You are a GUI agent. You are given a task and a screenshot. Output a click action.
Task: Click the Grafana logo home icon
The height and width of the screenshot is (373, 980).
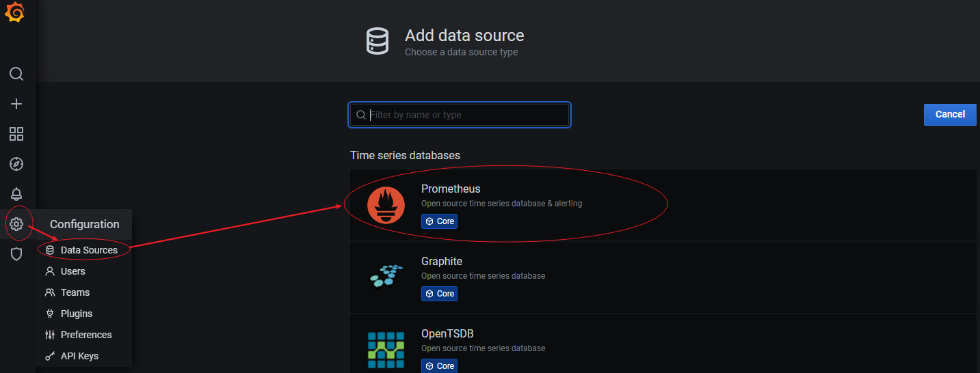click(x=16, y=13)
